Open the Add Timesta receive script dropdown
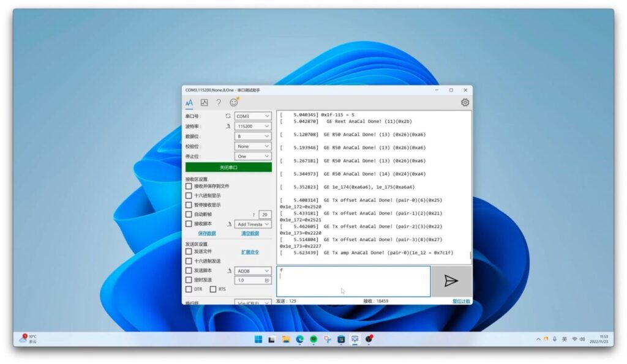The height and width of the screenshot is (364, 627). tap(252, 224)
